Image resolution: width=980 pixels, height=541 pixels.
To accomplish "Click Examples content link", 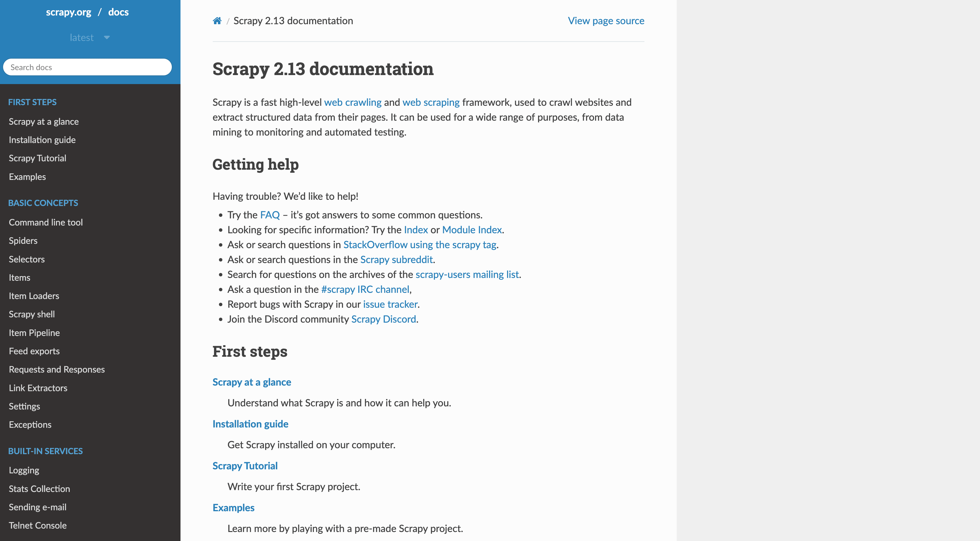I will click(x=234, y=507).
